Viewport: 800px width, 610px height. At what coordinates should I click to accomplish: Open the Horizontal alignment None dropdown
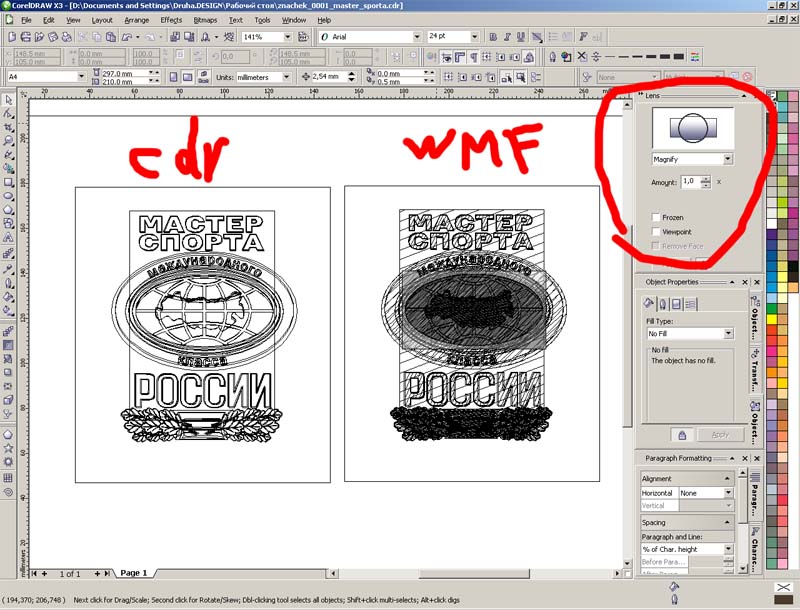(x=729, y=493)
